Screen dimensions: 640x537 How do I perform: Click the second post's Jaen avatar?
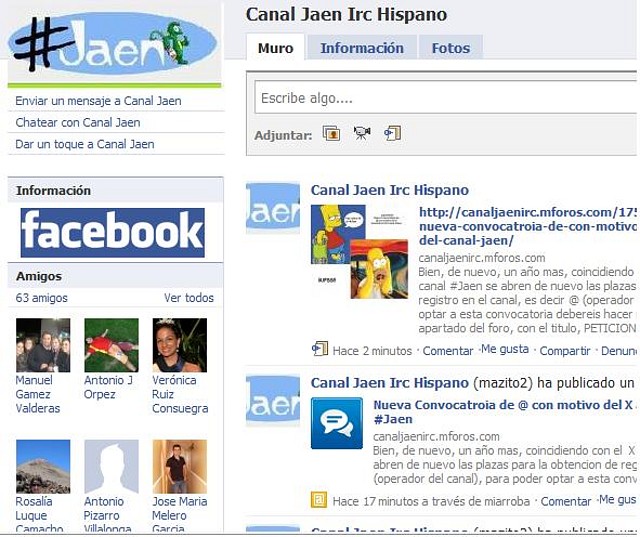273,401
